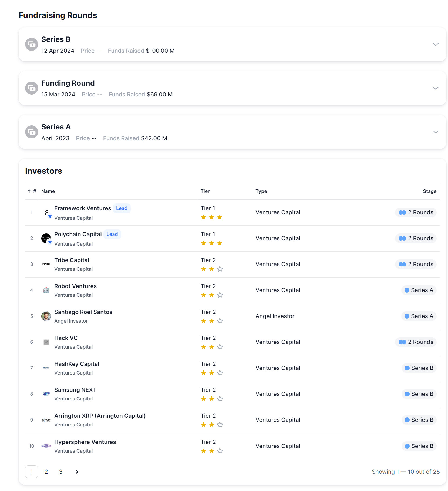Viewport: 448px width, 491px height.
Task: Go to investors page 2
Action: pyautogui.click(x=46, y=472)
